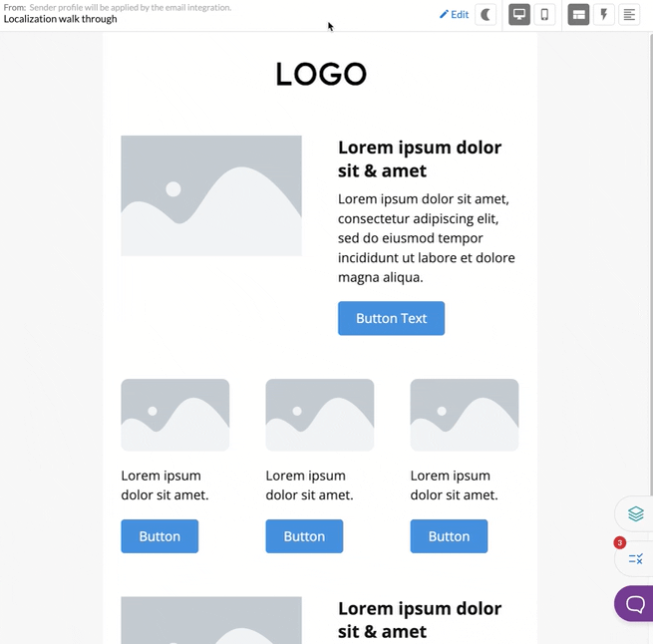Viewport: 653px width, 644px height.
Task: Select the lightning bolt AMP view icon
Action: [x=603, y=15]
